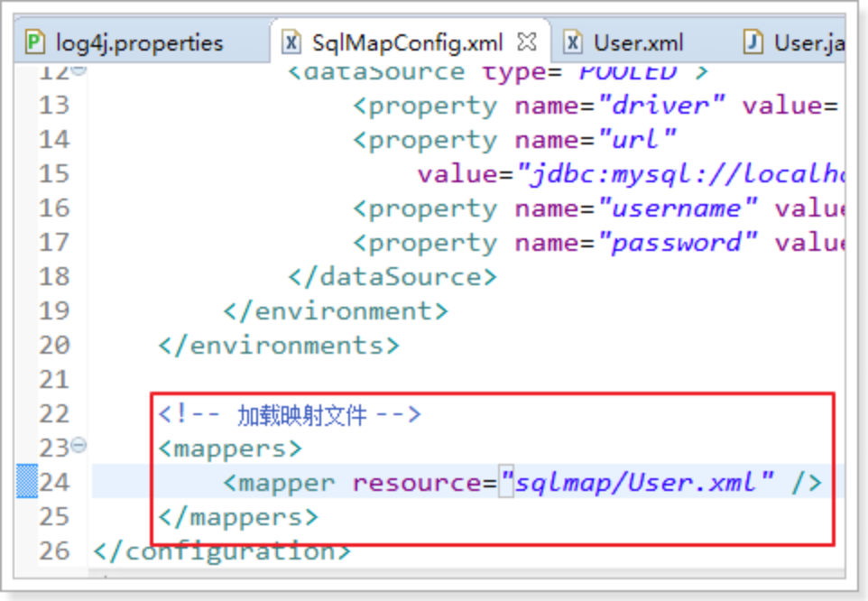Click the word mapper on line 24
Screen dimensions: 868x601
pyautogui.click(x=287, y=483)
